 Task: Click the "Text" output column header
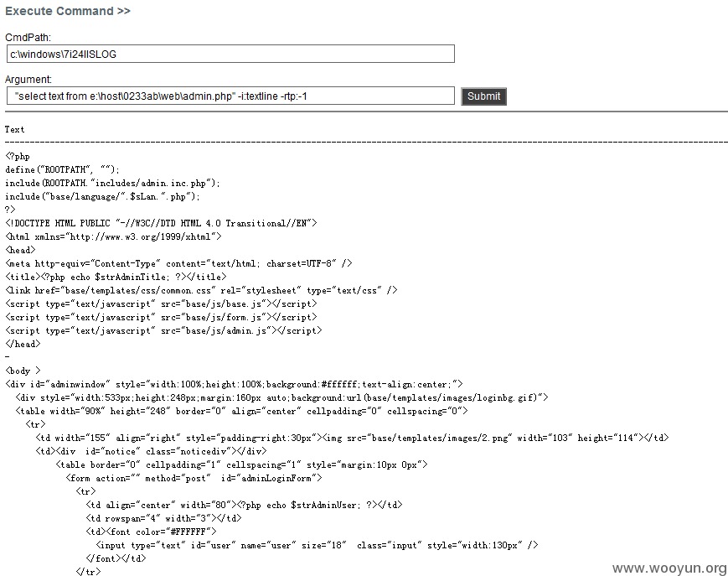(x=14, y=130)
